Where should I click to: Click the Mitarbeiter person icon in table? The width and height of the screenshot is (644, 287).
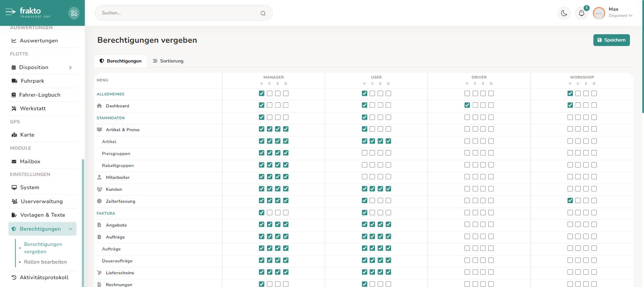(x=99, y=177)
